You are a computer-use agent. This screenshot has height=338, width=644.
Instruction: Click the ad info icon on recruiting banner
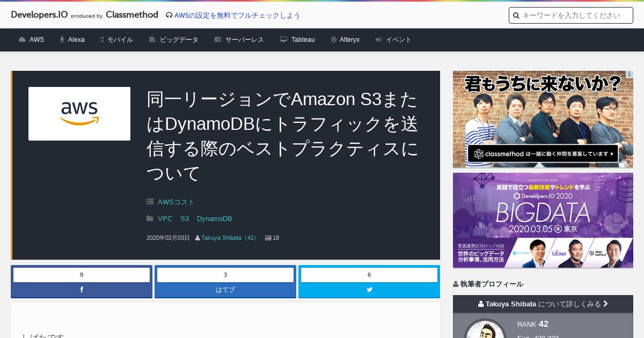[630, 75]
